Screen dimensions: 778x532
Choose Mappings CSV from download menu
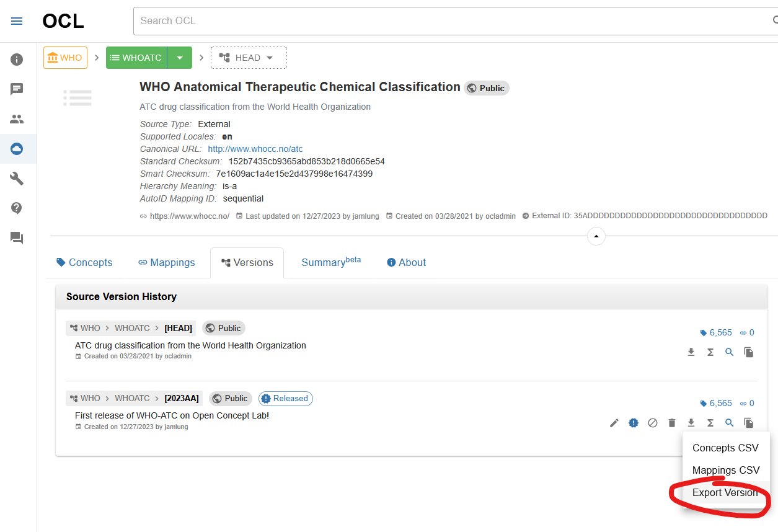(x=725, y=471)
